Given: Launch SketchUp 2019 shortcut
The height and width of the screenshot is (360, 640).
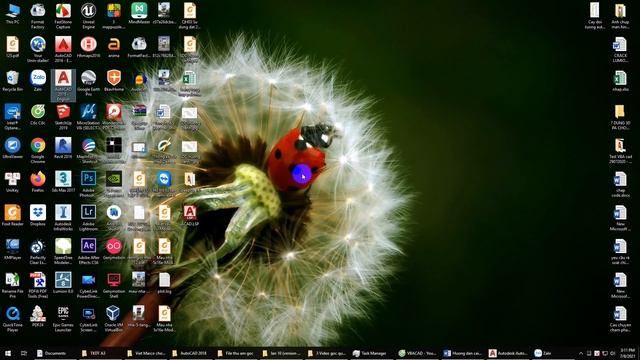Looking at the screenshot, I should [63, 117].
